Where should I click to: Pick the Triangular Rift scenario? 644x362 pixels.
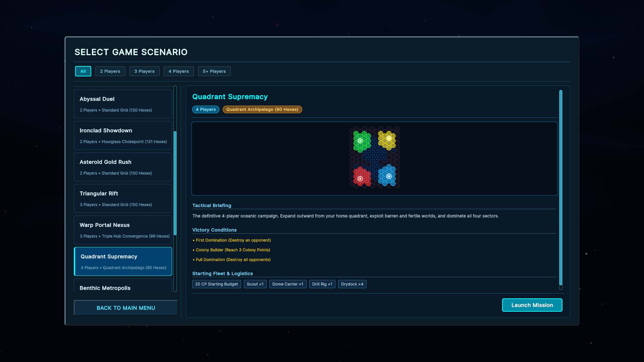(123, 198)
